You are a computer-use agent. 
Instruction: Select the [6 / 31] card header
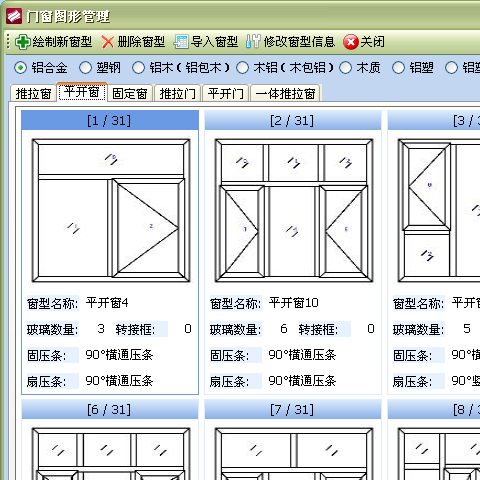click(x=110, y=409)
